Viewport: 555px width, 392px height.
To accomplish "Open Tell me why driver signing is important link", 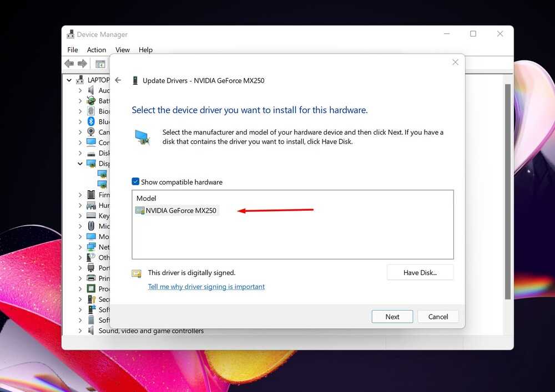I will pyautogui.click(x=206, y=287).
